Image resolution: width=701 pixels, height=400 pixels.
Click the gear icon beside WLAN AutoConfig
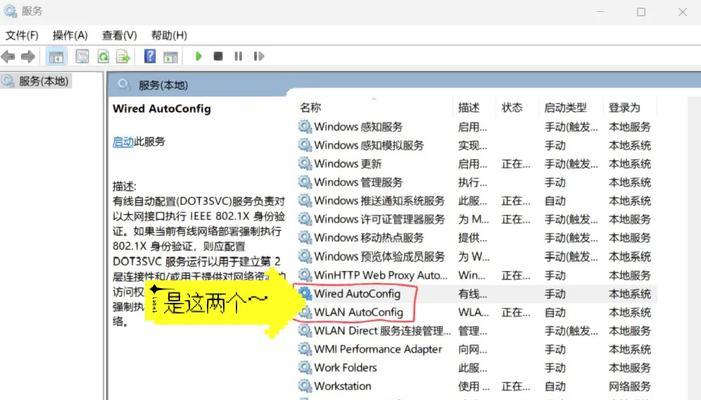(x=305, y=312)
